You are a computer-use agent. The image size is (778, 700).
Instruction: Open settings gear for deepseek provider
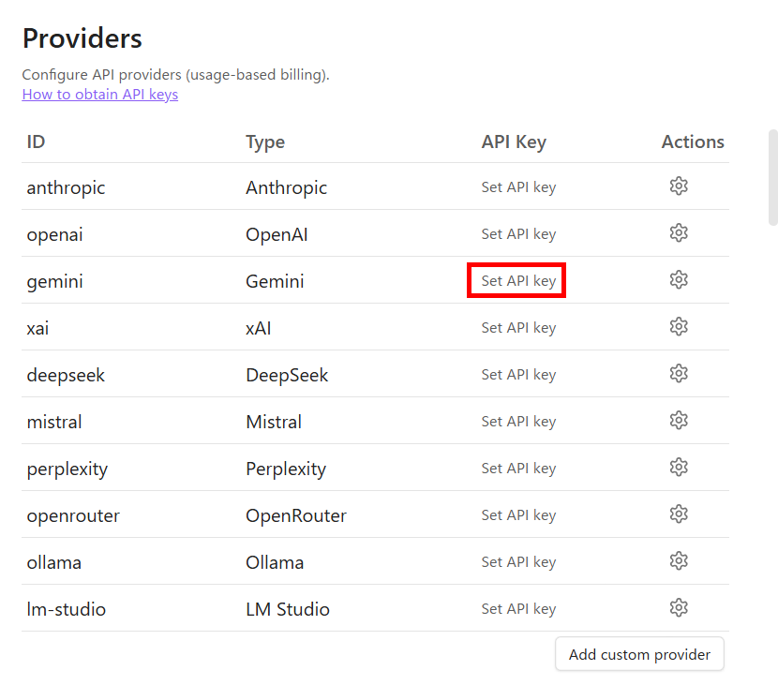click(679, 374)
